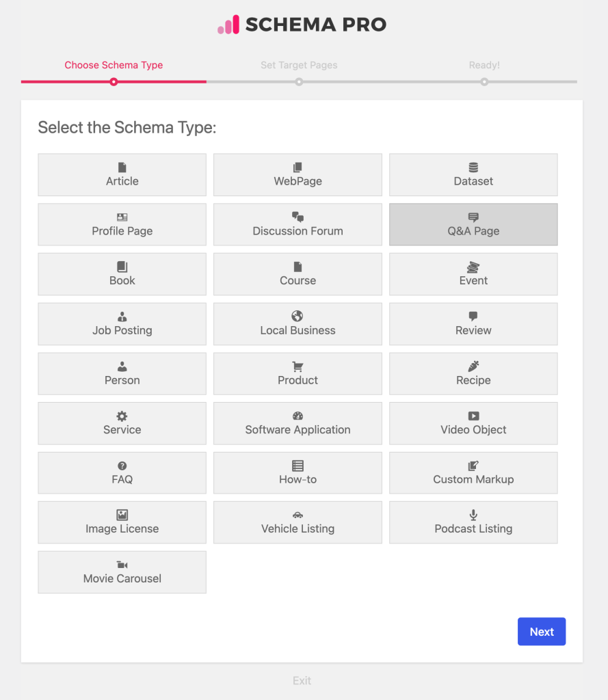Select the Image License picture icon
Image resolution: width=608 pixels, height=700 pixels.
click(x=122, y=515)
